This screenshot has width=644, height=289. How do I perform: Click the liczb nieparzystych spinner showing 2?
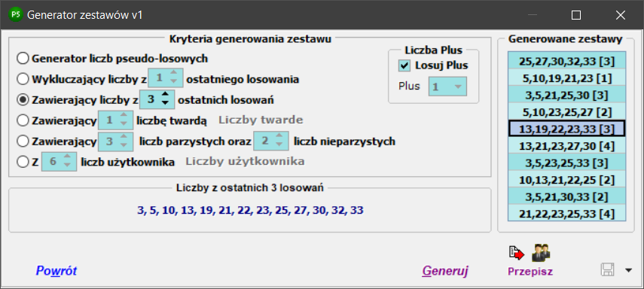271,141
